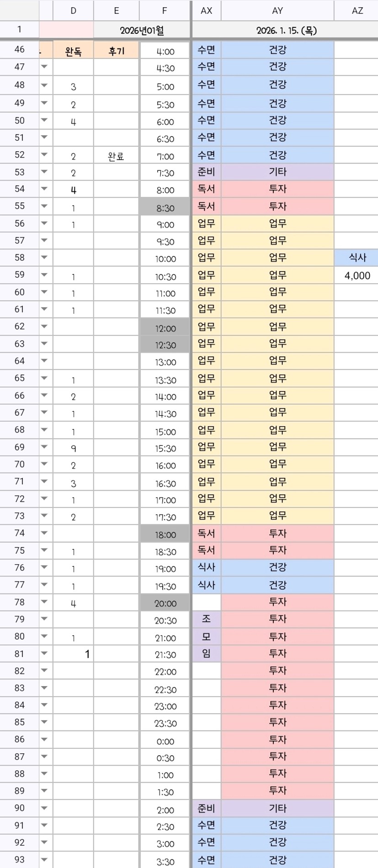Screen dimensions: 378x868
Task: Select the column AY header
Action: point(277,11)
